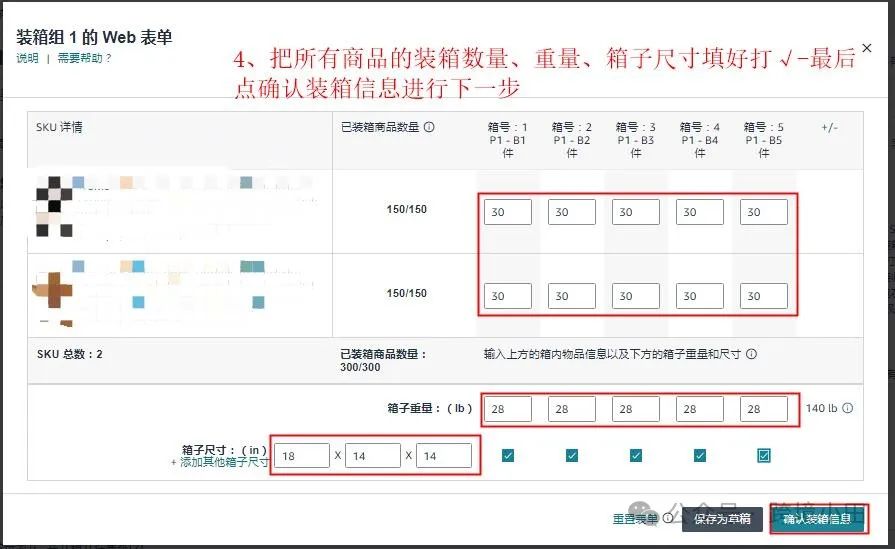Click second SKU quantity field for box 4
This screenshot has width=895, height=549.
tap(700, 296)
